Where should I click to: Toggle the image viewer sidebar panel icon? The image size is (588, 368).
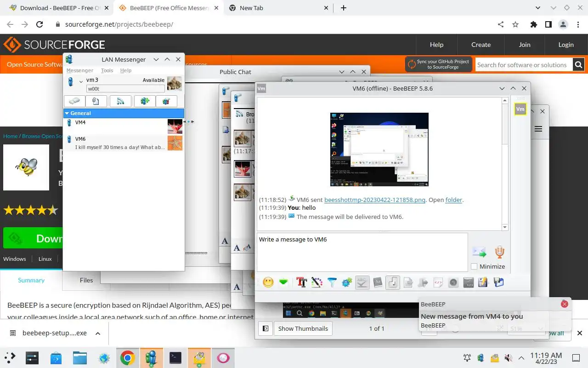pyautogui.click(x=266, y=328)
